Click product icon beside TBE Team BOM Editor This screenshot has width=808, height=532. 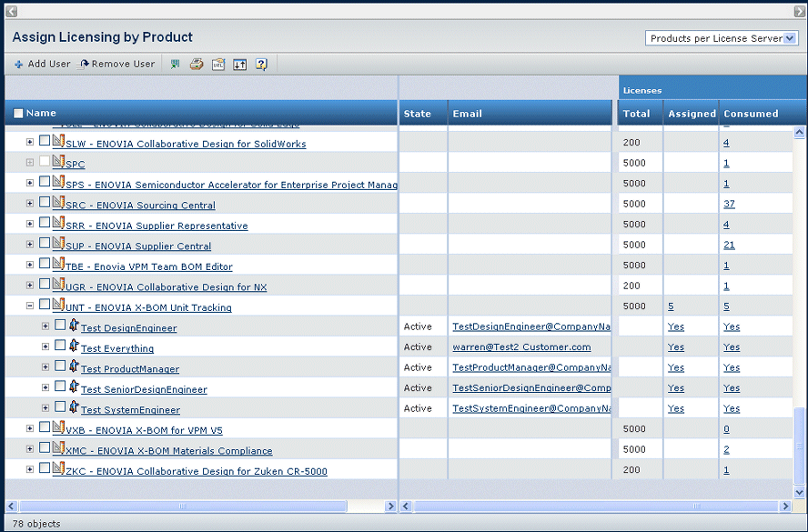pos(59,264)
